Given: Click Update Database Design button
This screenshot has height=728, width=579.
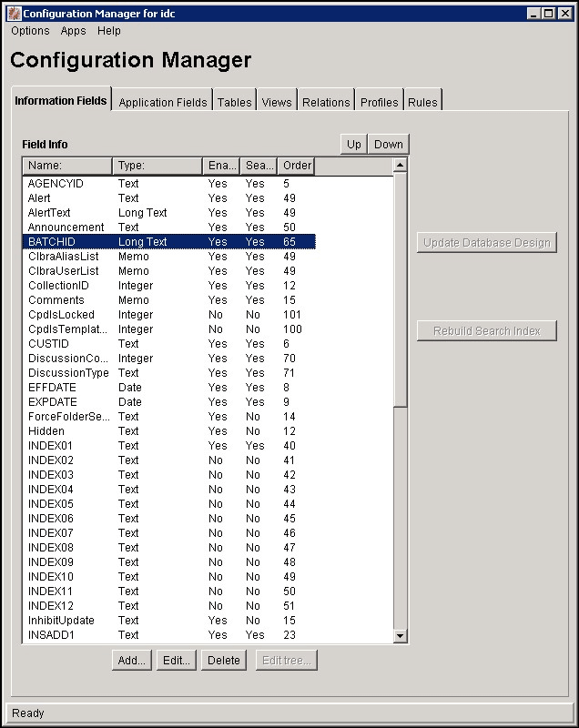Looking at the screenshot, I should point(487,242).
